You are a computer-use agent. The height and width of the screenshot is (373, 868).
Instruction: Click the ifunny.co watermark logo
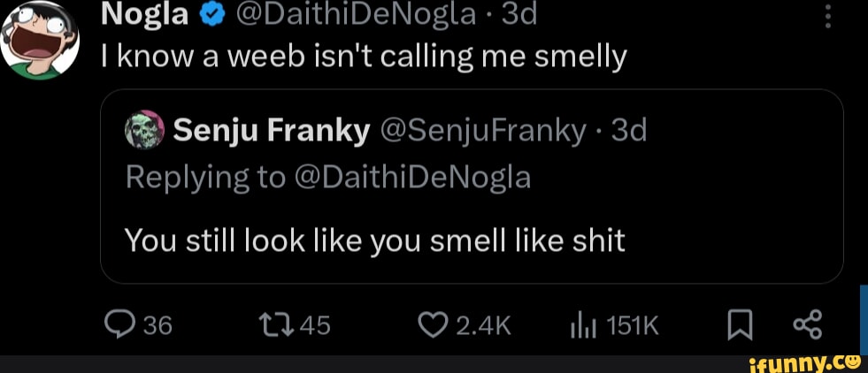[x=803, y=362]
